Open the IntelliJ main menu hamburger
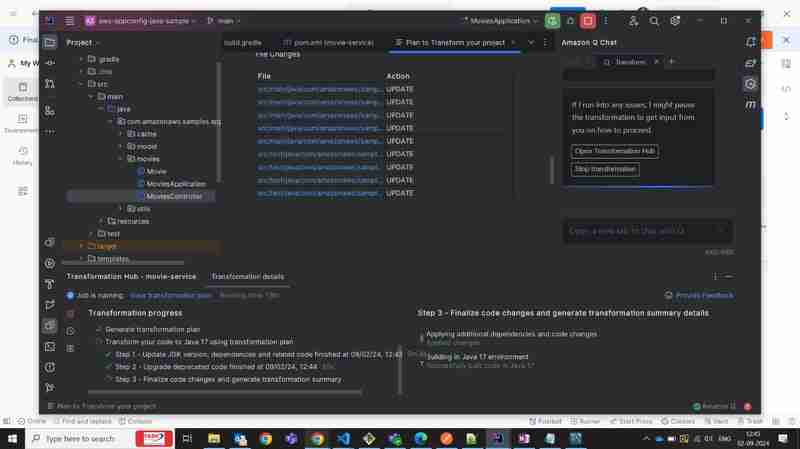 [69, 21]
